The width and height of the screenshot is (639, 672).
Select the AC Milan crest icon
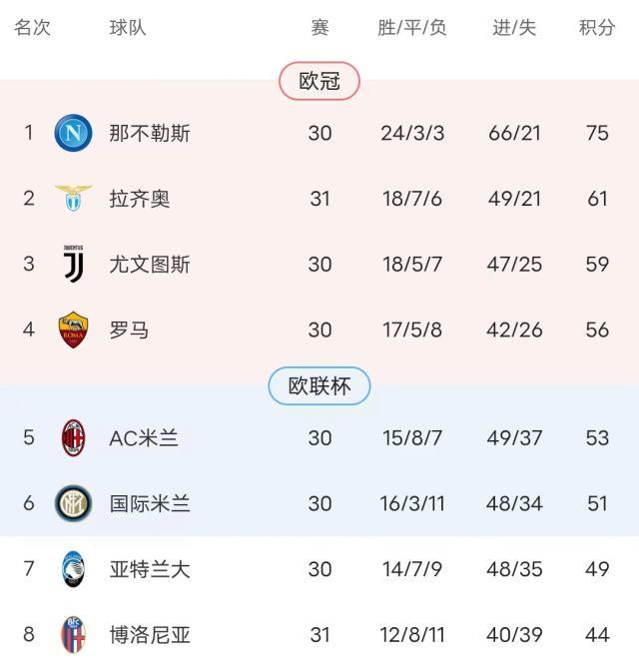(x=73, y=437)
